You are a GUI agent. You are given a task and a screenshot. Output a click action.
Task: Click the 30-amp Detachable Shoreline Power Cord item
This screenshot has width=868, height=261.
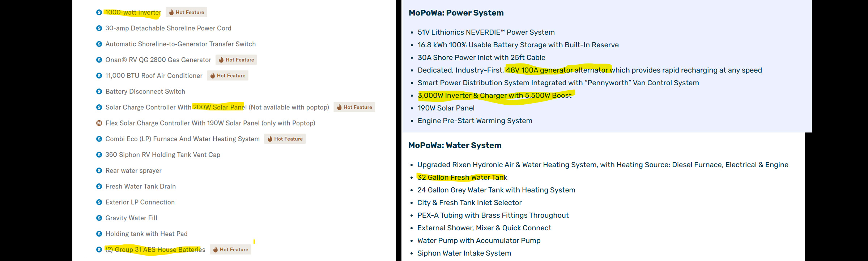[168, 28]
